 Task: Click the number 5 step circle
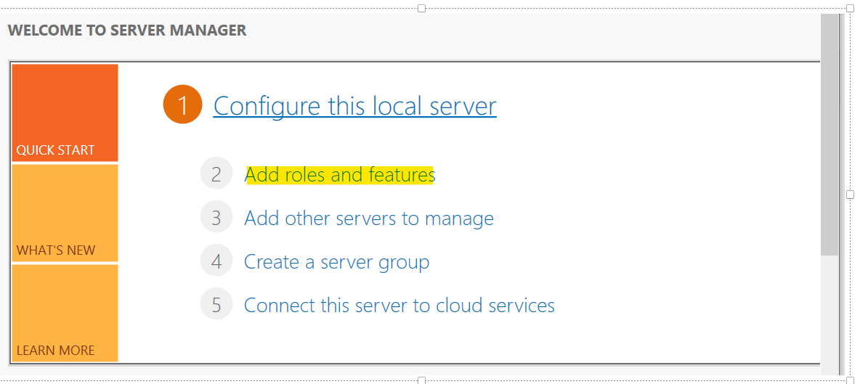pos(216,304)
